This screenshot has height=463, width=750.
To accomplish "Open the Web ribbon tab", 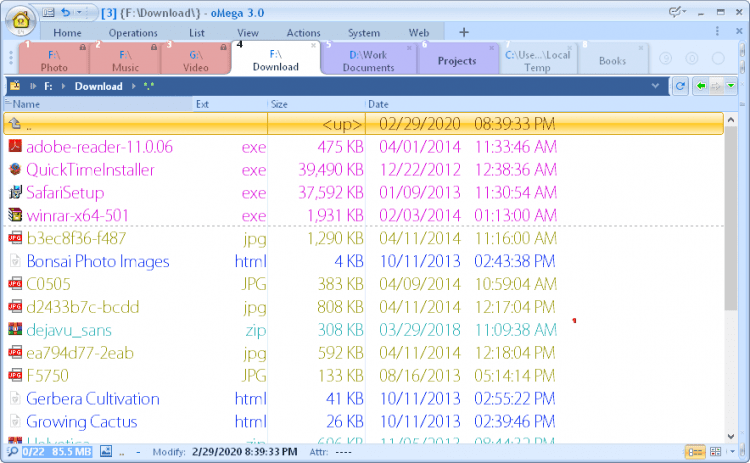I will [x=419, y=33].
